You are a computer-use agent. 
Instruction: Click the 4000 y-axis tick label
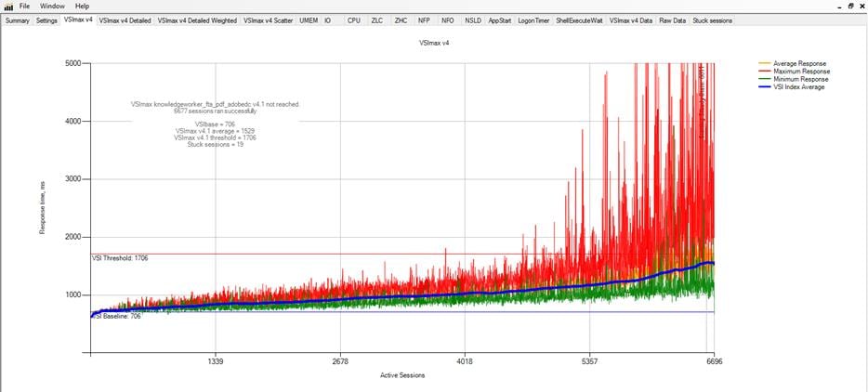pyautogui.click(x=74, y=122)
